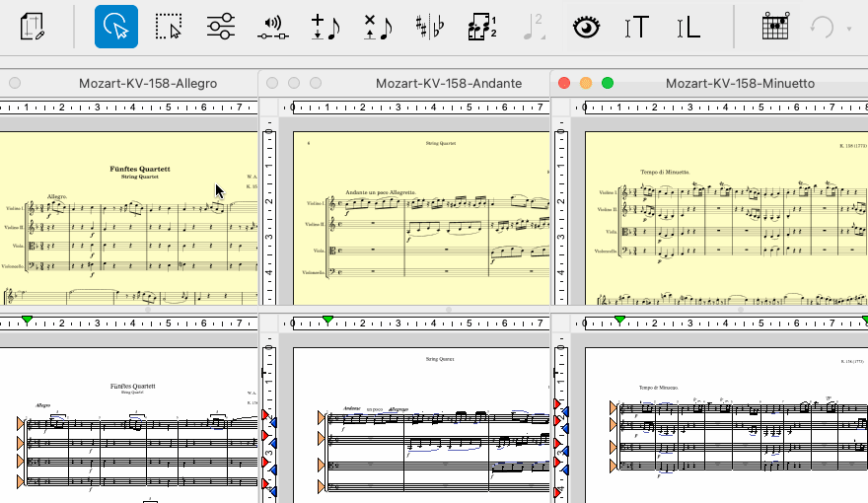This screenshot has height=503, width=868.
Task: Choose the dashed marquee region selector tool
Action: (x=169, y=27)
